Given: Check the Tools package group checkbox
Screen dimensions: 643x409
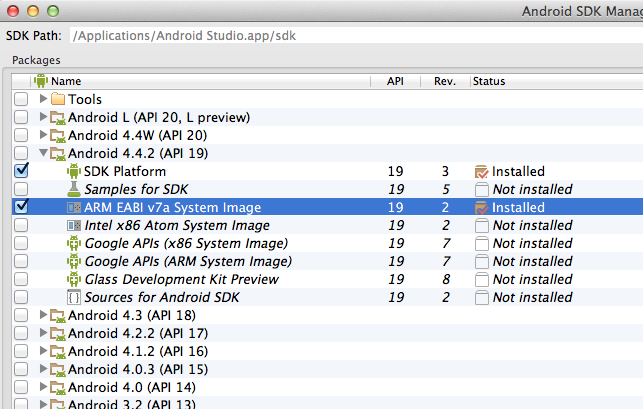Looking at the screenshot, I should tap(21, 99).
